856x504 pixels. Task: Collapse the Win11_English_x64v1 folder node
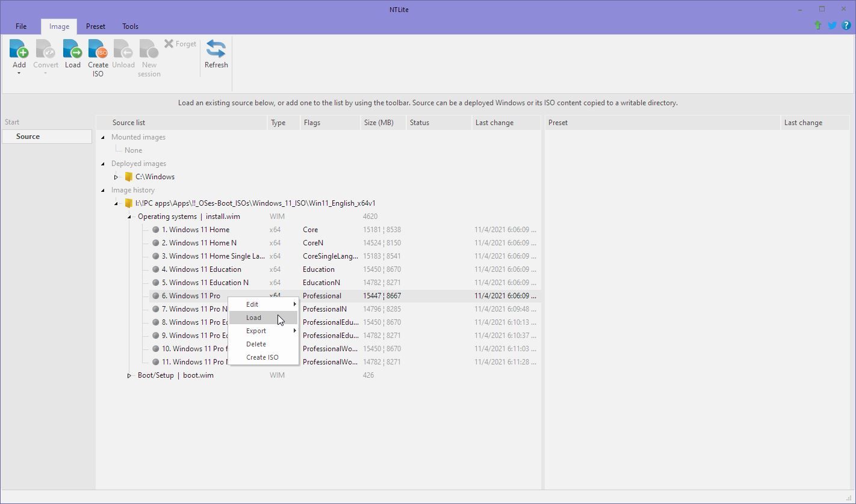coord(116,203)
